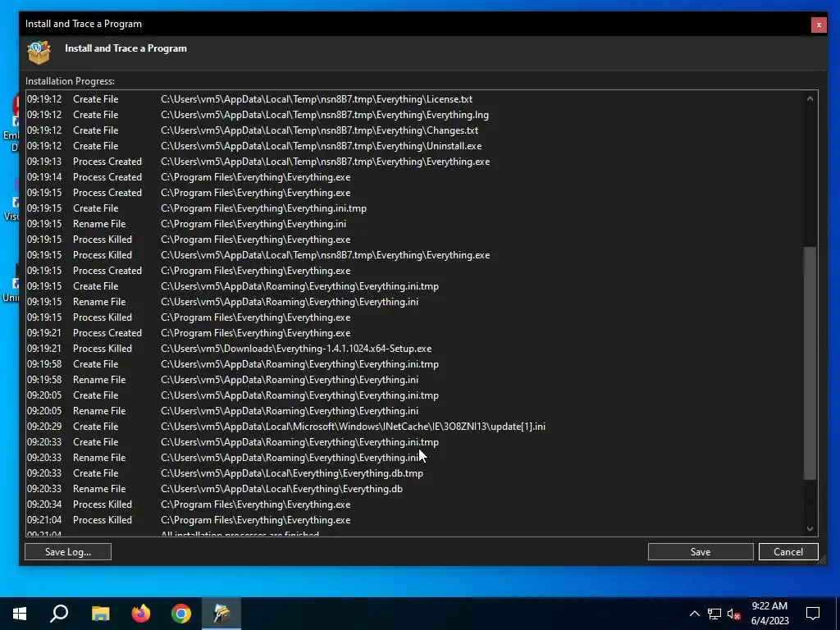This screenshot has height=630, width=840.
Task: Select Everything.db.tmp Create File row
Action: pos(414,473)
